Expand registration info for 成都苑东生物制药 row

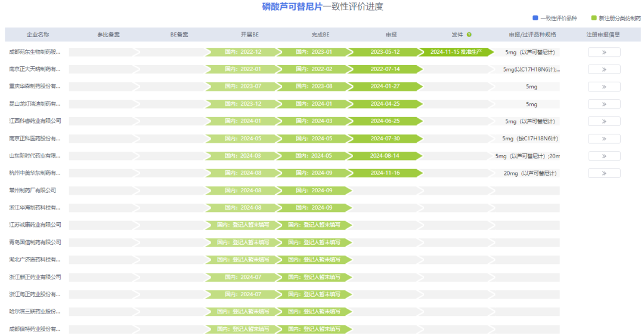[603, 53]
